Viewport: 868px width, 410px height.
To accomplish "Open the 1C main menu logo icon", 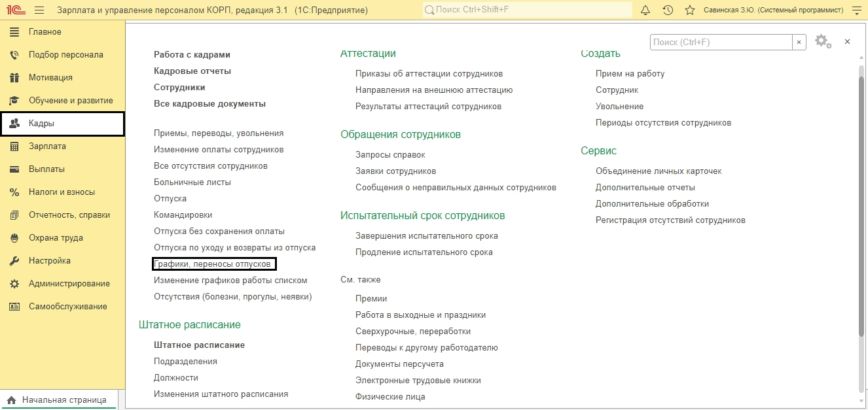I will coord(14,10).
